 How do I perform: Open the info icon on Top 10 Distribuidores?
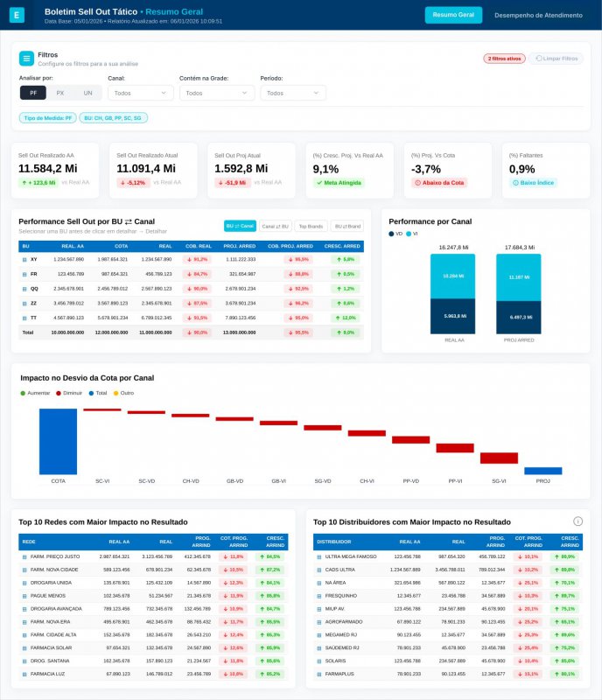pos(577,521)
